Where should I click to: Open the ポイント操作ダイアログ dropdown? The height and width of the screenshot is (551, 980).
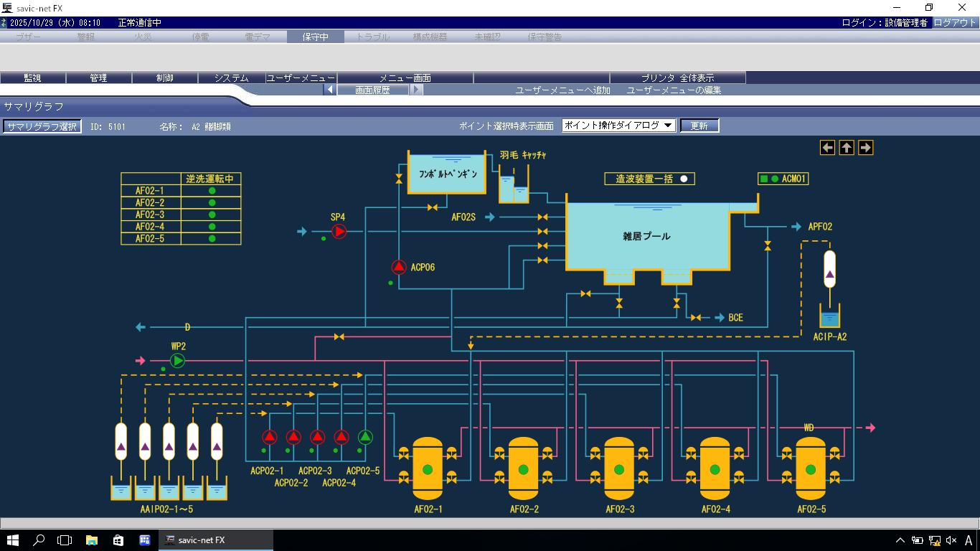point(618,126)
